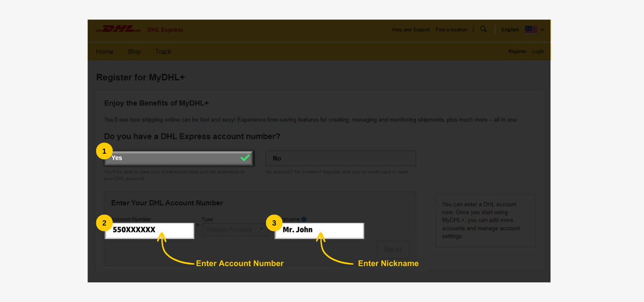644x302 pixels.
Task: Click the Malaysia flag icon
Action: click(x=531, y=30)
